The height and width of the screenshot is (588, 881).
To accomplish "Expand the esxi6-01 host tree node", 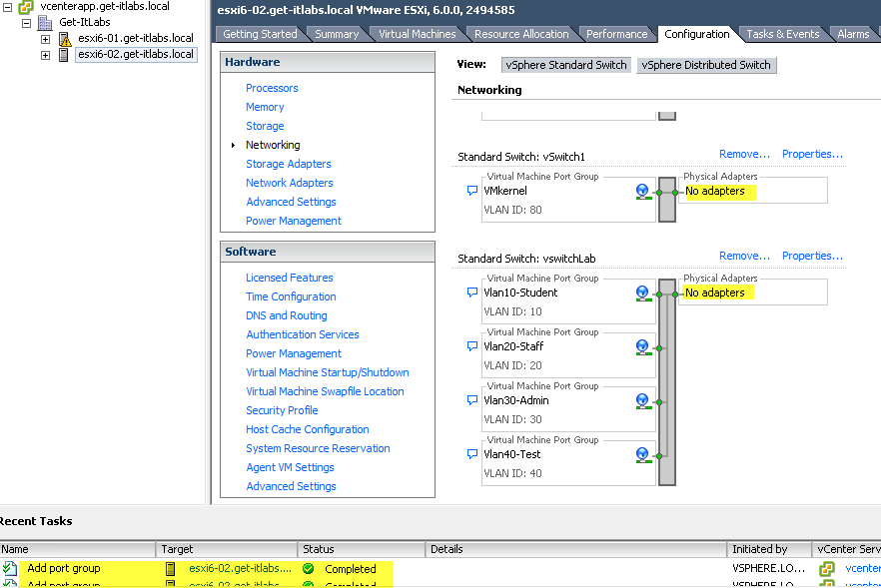I will (x=45, y=39).
